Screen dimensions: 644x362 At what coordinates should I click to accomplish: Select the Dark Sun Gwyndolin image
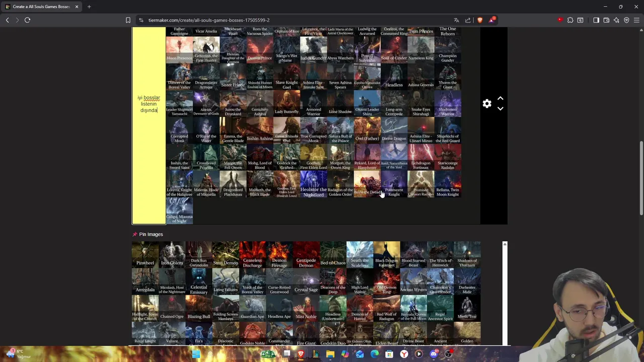tap(199, 254)
